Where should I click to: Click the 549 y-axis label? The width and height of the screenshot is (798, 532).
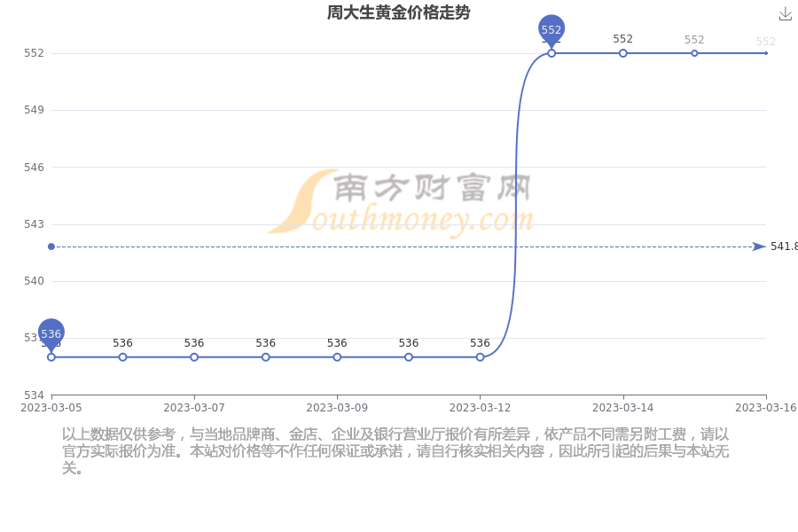coord(34,109)
